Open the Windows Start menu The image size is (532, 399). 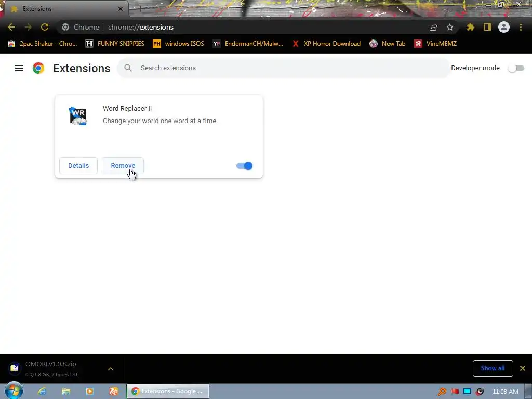pyautogui.click(x=14, y=391)
